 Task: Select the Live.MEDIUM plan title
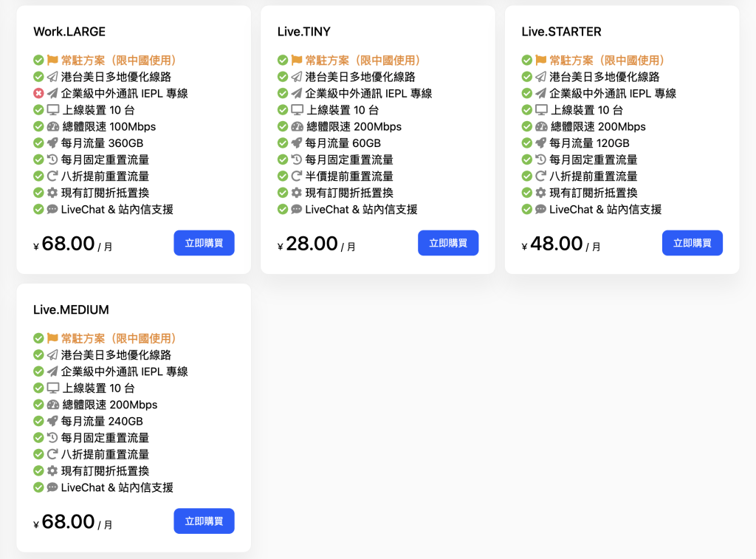coord(71,309)
